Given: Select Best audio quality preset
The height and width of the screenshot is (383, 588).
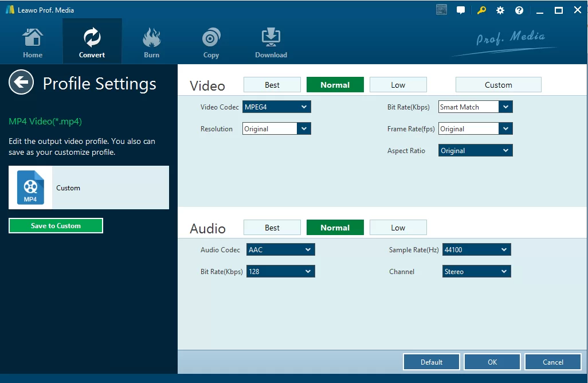Looking at the screenshot, I should pyautogui.click(x=272, y=228).
